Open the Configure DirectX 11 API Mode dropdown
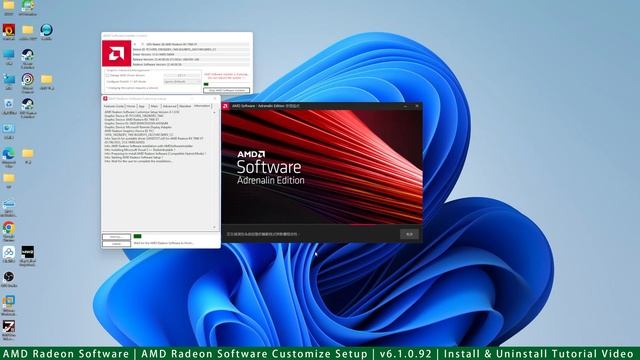 coord(182,82)
